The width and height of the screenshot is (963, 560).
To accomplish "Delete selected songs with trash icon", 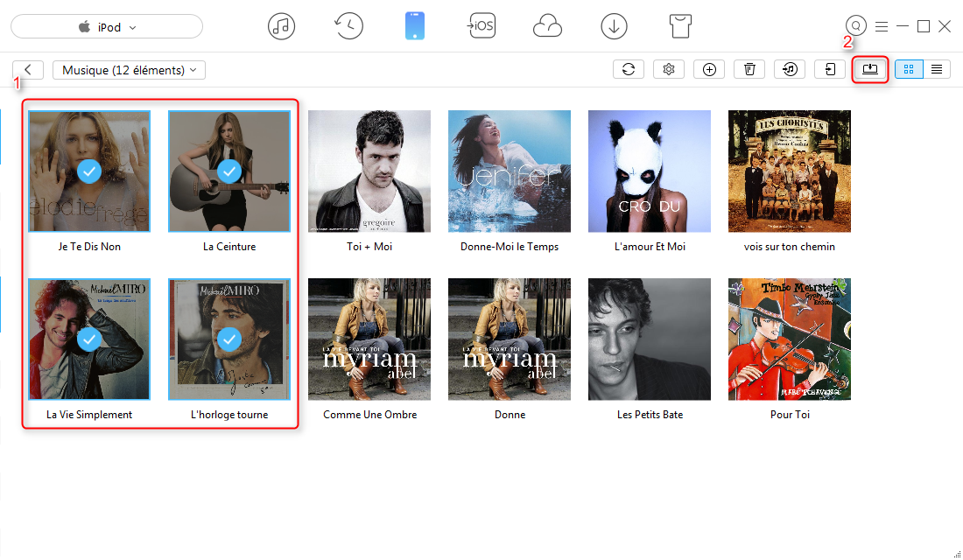I will click(749, 69).
